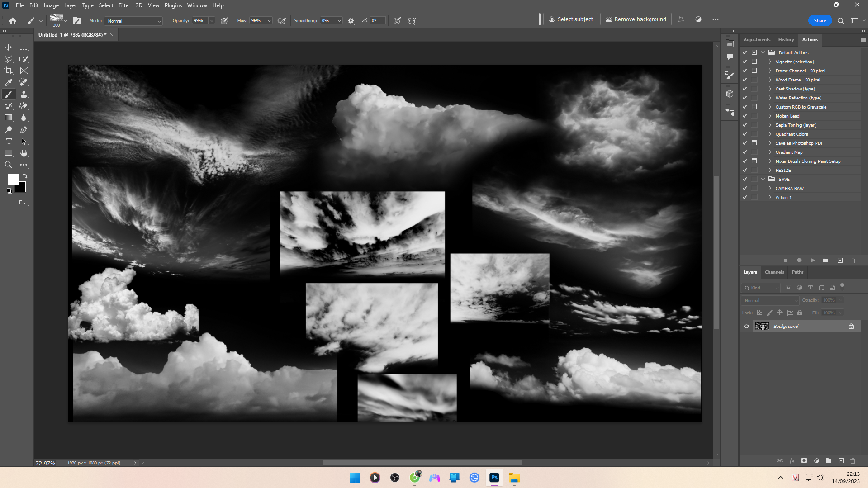Expand the Gradient Map action

pos(770,152)
